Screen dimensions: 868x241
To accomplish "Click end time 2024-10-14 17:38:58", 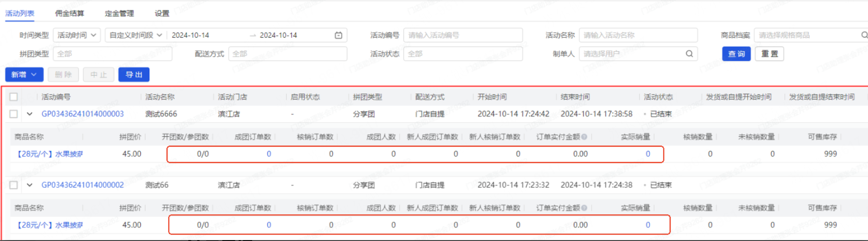I will pos(597,114).
